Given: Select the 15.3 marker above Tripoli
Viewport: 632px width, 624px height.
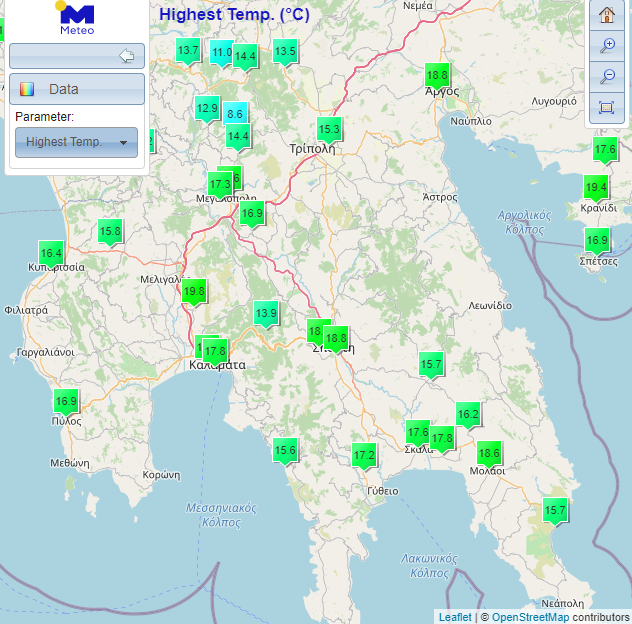Looking at the screenshot, I should click(329, 131).
